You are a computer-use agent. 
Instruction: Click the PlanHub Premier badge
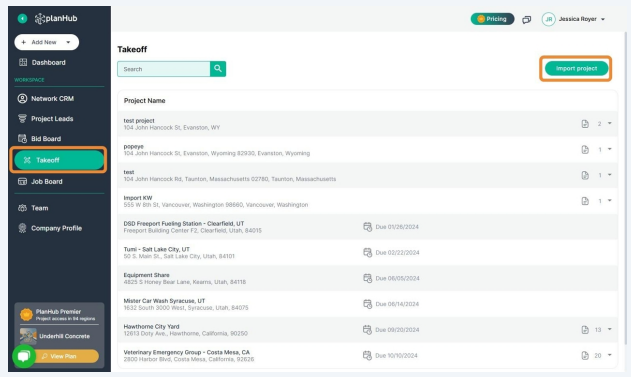(27, 314)
